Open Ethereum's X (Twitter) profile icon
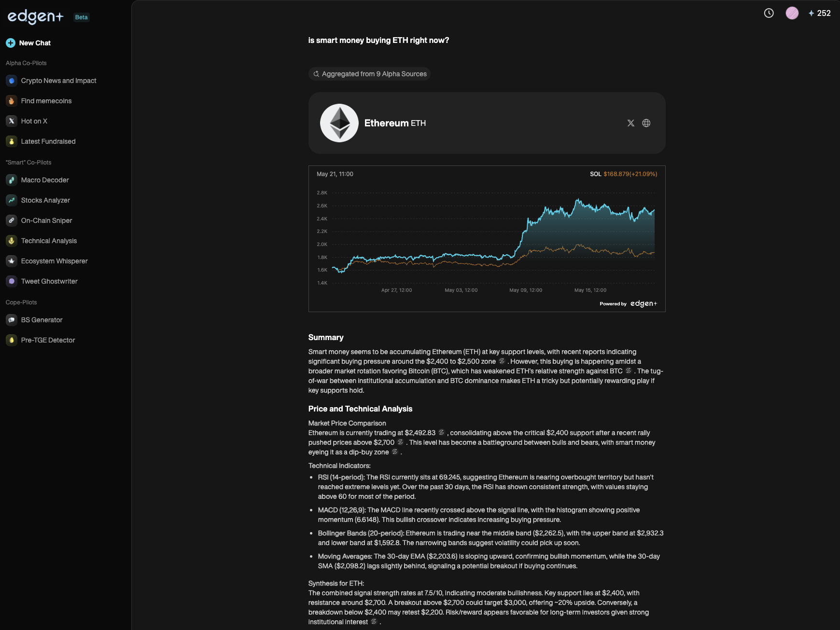 (x=630, y=123)
